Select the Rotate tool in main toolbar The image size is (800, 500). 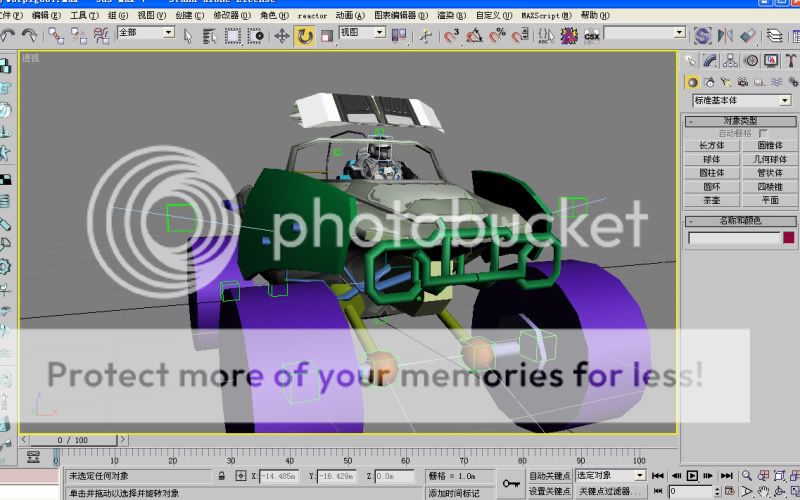click(x=305, y=36)
